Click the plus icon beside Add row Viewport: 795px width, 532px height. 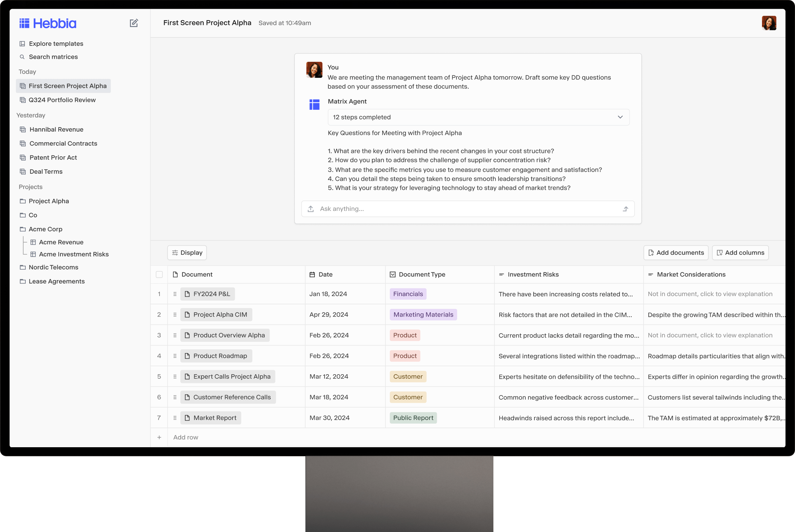click(159, 437)
